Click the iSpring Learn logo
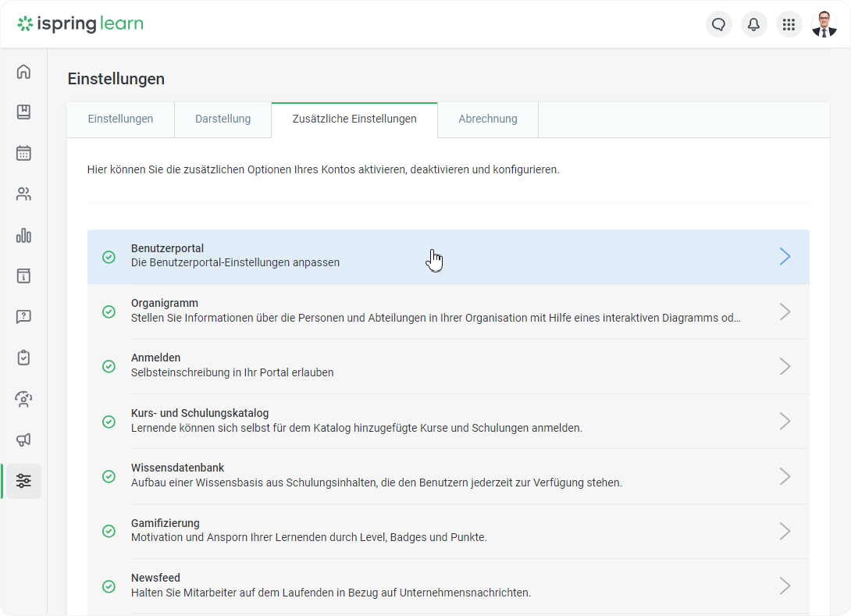 pyautogui.click(x=80, y=24)
